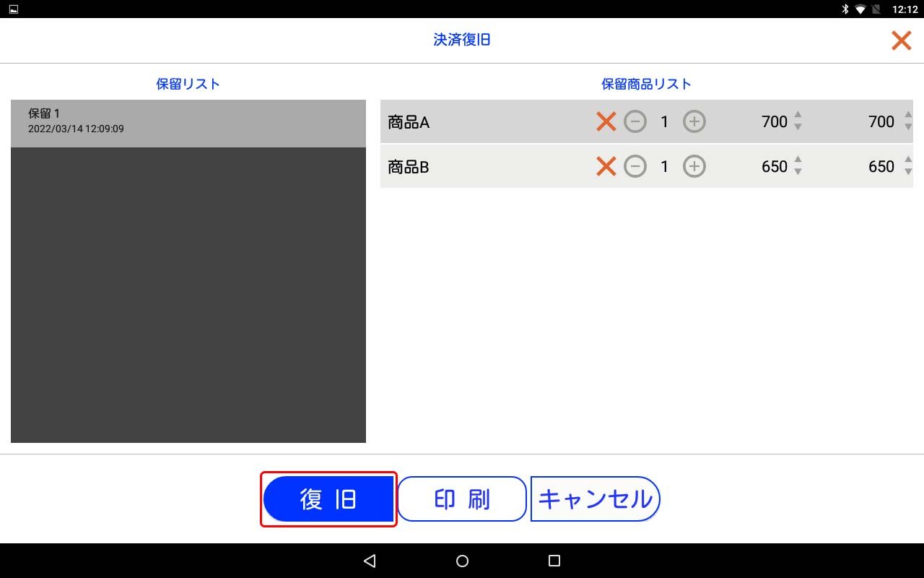The height and width of the screenshot is (578, 924).
Task: Adjust 商品B total 650 stepper arrows
Action: pos(908,166)
